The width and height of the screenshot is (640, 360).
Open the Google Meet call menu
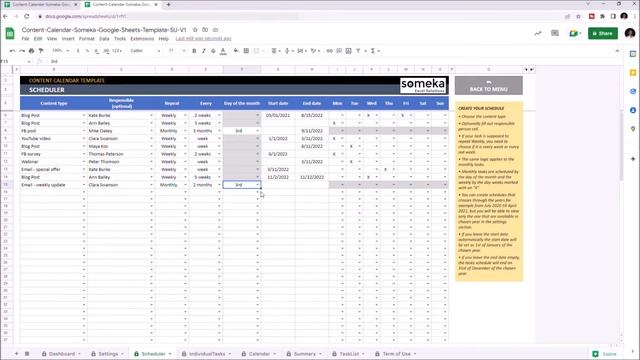tap(575, 33)
